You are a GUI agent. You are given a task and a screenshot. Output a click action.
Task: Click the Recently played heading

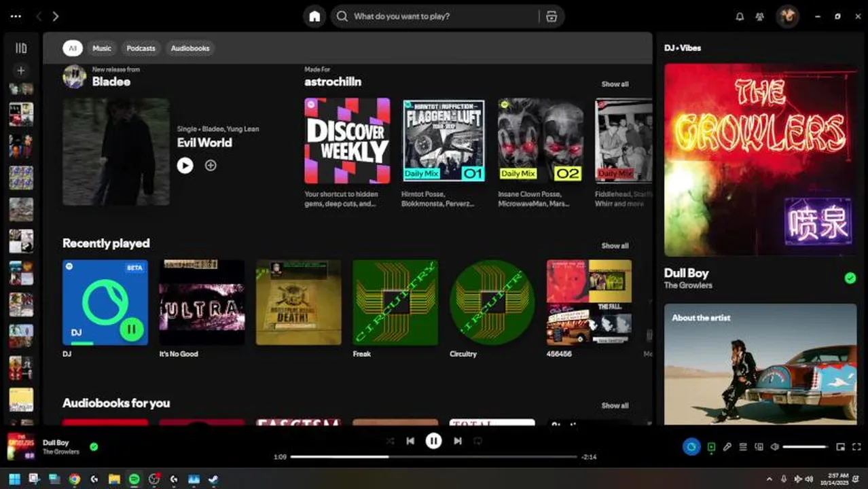point(106,243)
